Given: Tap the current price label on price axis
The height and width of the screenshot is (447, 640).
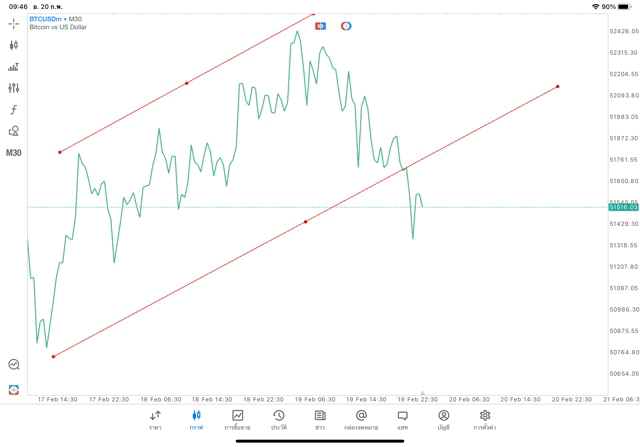Looking at the screenshot, I should click(x=622, y=207).
